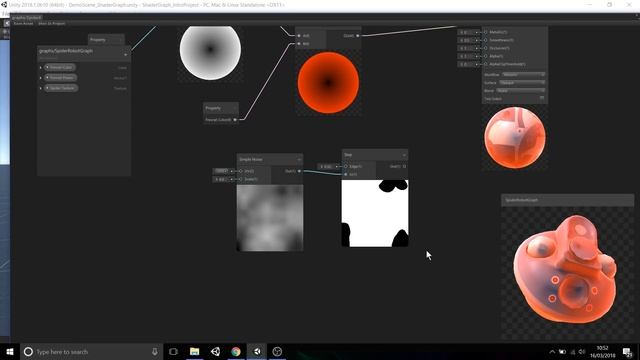
Task: Select the graphs/Spider shader graph tab
Action: [26, 18]
